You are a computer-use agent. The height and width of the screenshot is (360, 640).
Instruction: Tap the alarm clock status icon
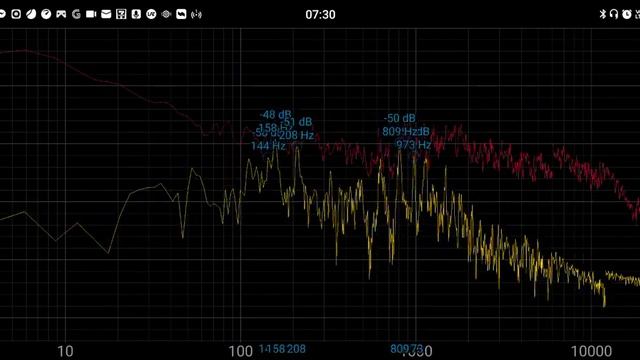(627, 14)
